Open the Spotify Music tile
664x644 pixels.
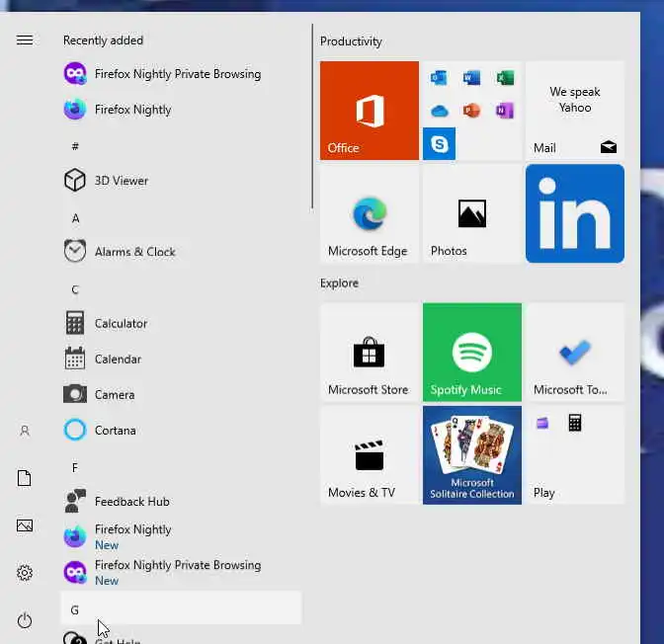[472, 353]
